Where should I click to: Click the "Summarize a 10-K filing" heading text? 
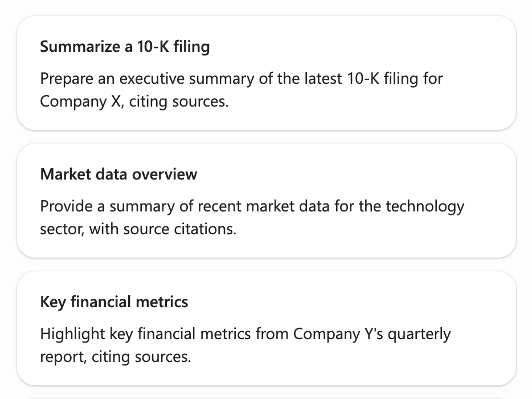coord(125,47)
